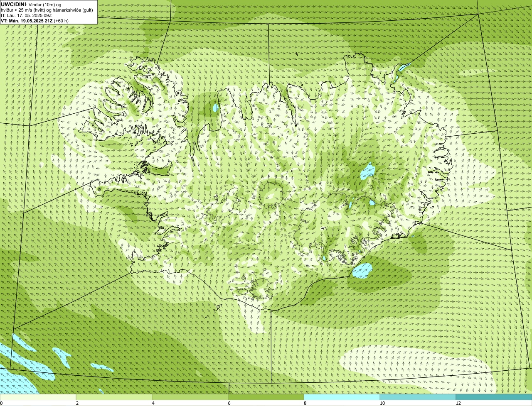Click the "4" color scale label

pos(153,403)
